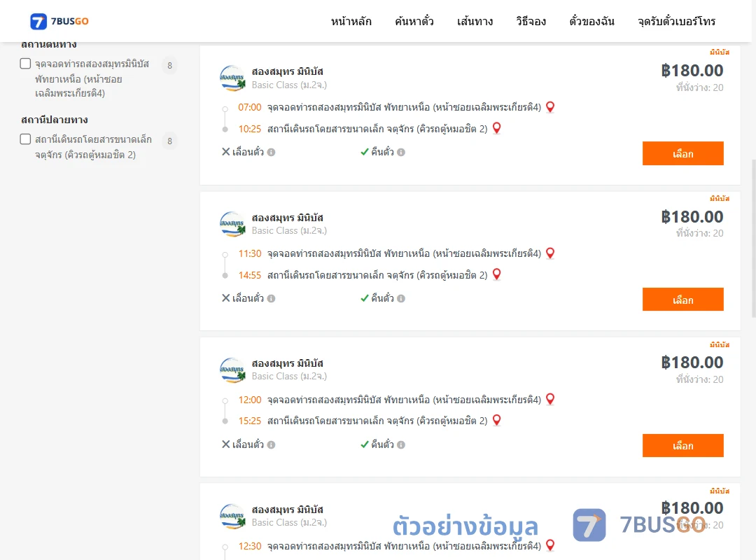Click เลื่อนตั๋ว label on 11:30 trip
The width and height of the screenshot is (756, 560).
pos(248,298)
